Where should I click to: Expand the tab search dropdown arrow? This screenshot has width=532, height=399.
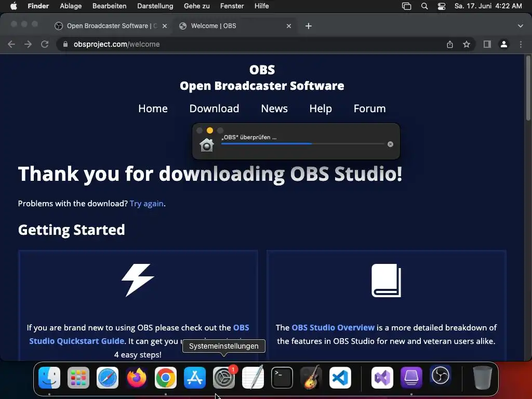click(521, 26)
